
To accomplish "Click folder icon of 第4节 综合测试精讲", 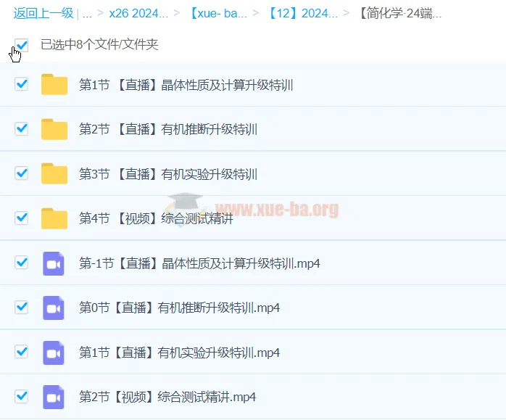I will pos(54,218).
